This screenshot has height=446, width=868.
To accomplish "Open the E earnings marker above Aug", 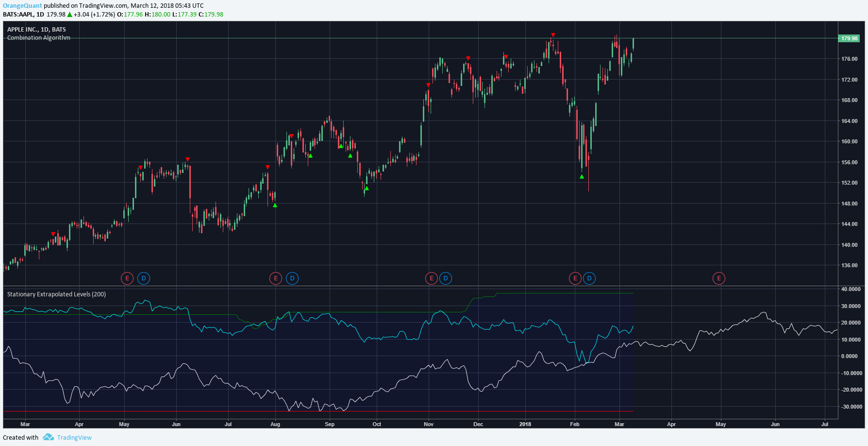I will point(276,278).
